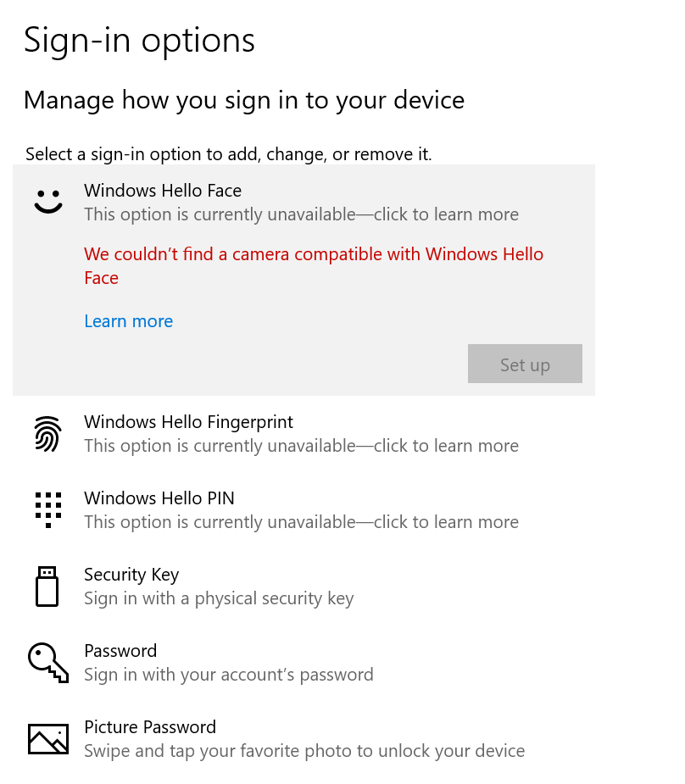Expand the Security Key sign-in option
Viewport: 685px width, 784px height.
[131, 574]
